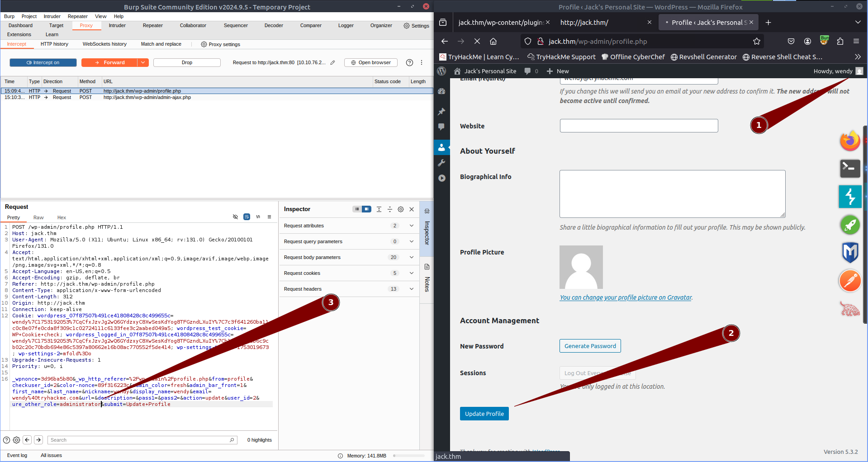Screen dimensions: 868x462
Task: Click Open browser in Burp Proxy
Action: [x=371, y=62]
